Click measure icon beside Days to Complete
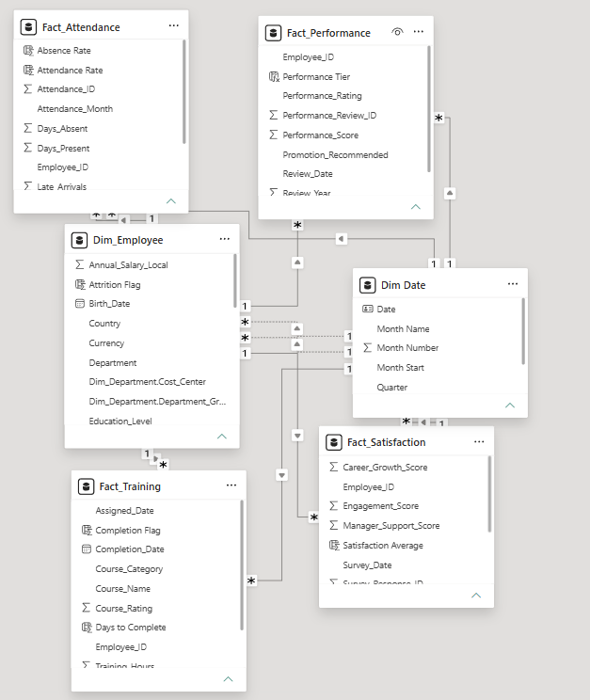Viewport: 590px width, 700px height. click(87, 628)
